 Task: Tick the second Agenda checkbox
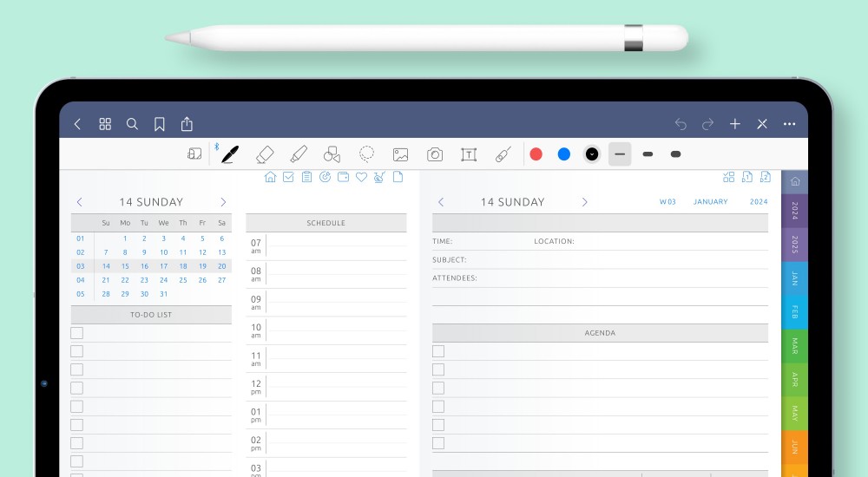pos(438,369)
